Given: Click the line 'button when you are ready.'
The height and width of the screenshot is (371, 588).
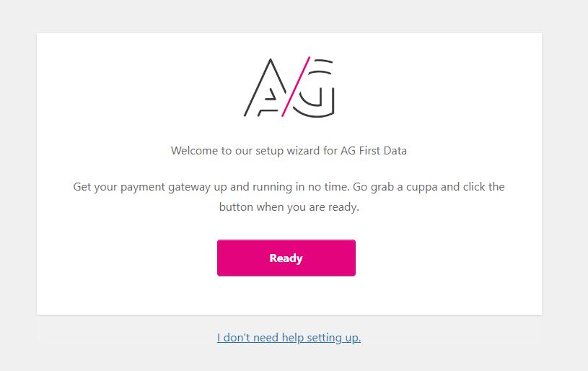Looking at the screenshot, I should 289,207.
